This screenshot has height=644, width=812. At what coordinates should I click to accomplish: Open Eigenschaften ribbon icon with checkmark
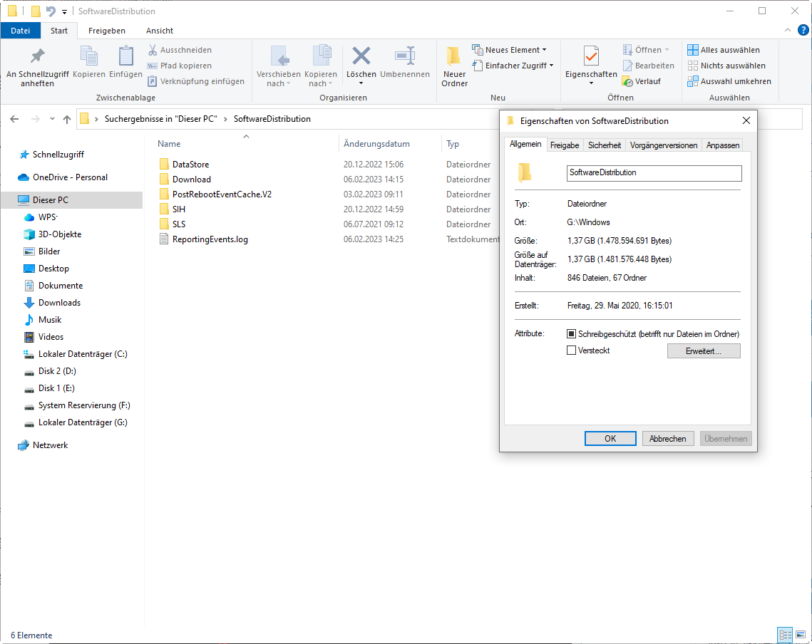point(591,56)
